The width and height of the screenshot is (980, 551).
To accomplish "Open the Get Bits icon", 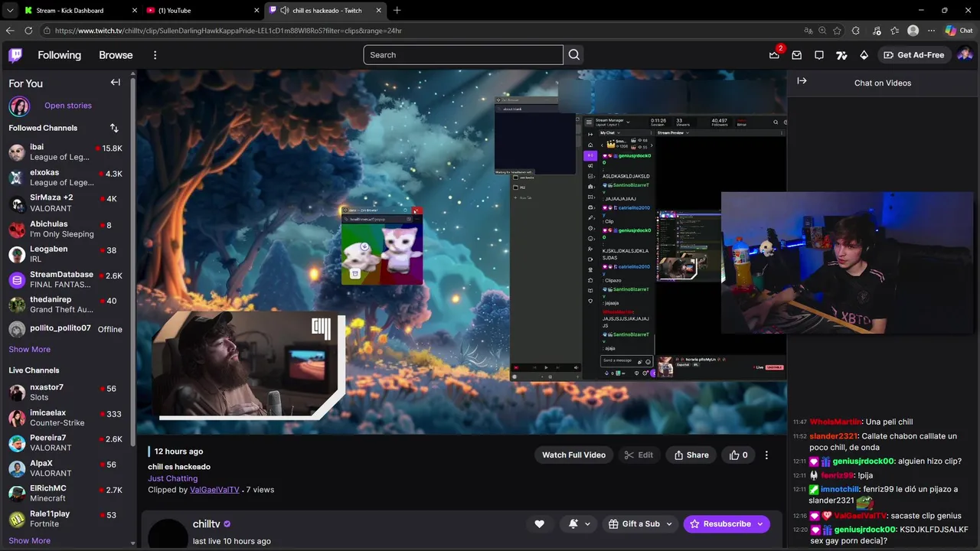I will tap(864, 55).
